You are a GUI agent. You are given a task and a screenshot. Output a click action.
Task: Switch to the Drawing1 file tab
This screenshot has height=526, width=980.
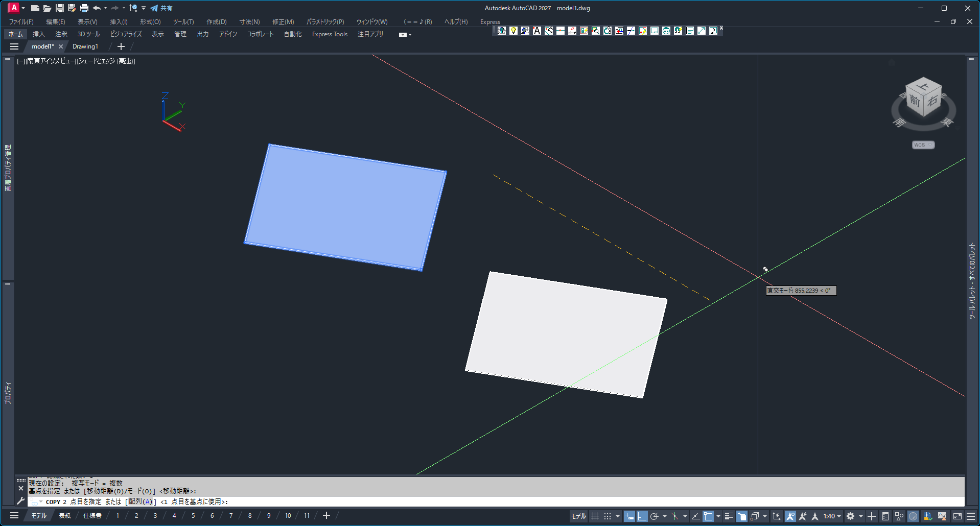[x=85, y=46]
